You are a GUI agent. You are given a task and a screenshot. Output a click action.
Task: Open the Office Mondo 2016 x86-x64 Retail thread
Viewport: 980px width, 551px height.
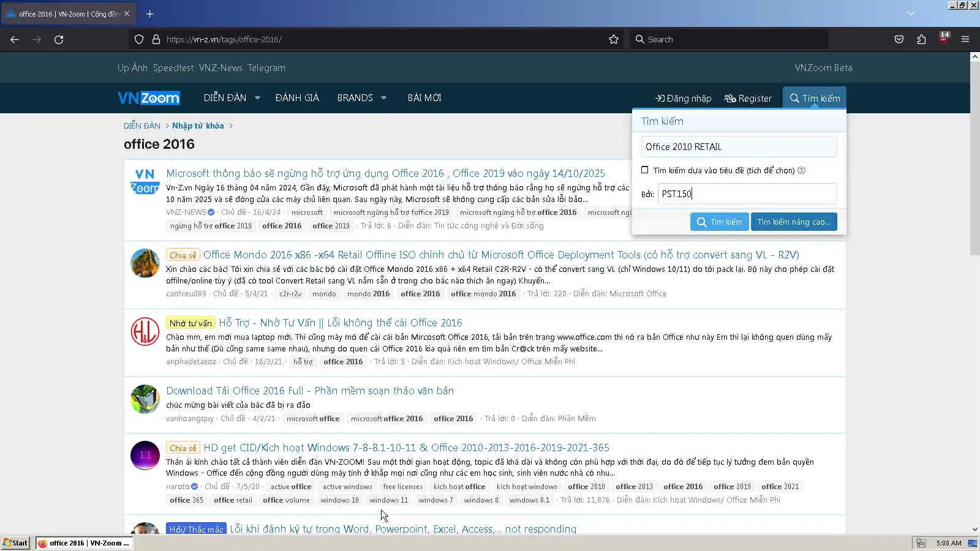point(501,255)
